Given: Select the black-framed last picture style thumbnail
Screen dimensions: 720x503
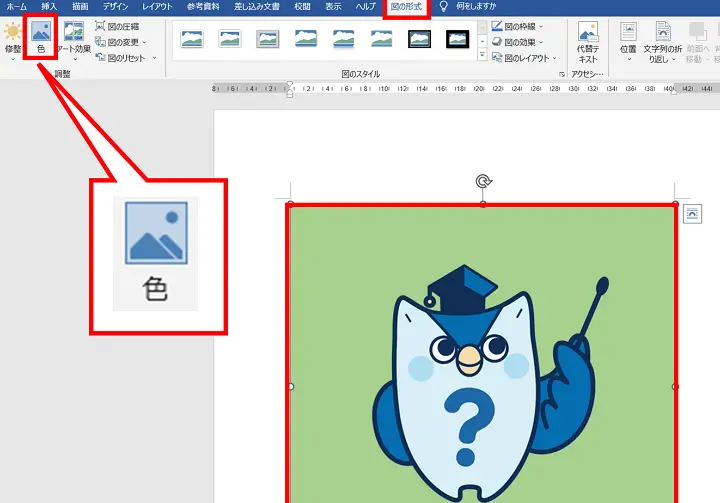Looking at the screenshot, I should [457, 40].
